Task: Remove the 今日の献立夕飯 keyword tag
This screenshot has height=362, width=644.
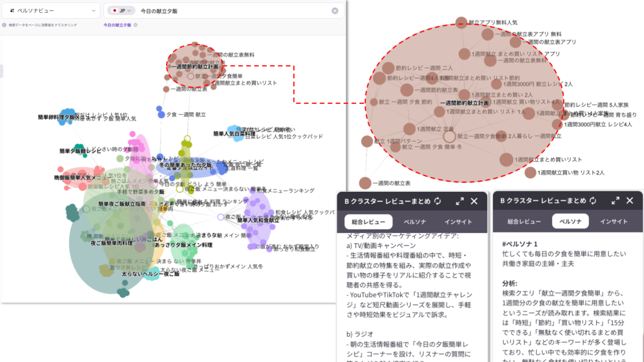Action: point(135,25)
